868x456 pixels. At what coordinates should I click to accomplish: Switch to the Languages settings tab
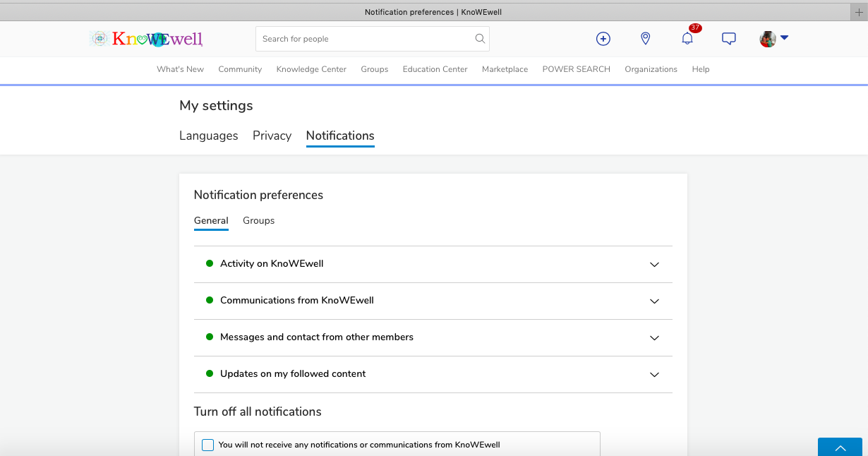point(209,136)
